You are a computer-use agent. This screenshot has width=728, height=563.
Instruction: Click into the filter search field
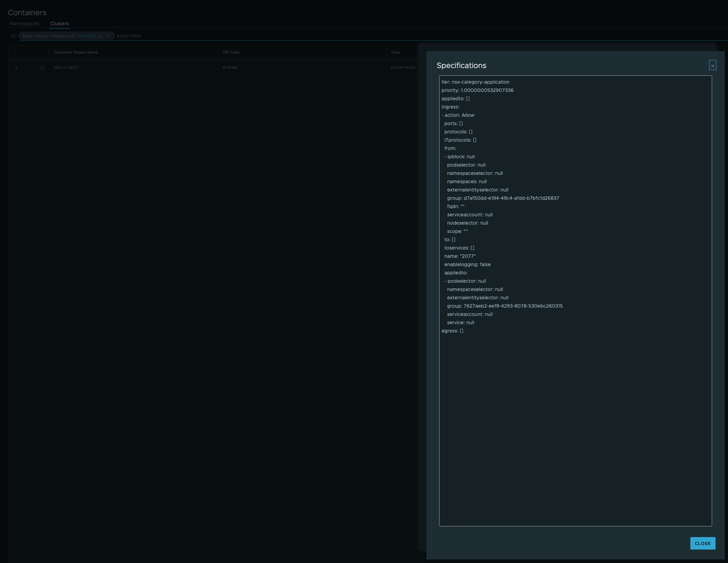click(242, 36)
